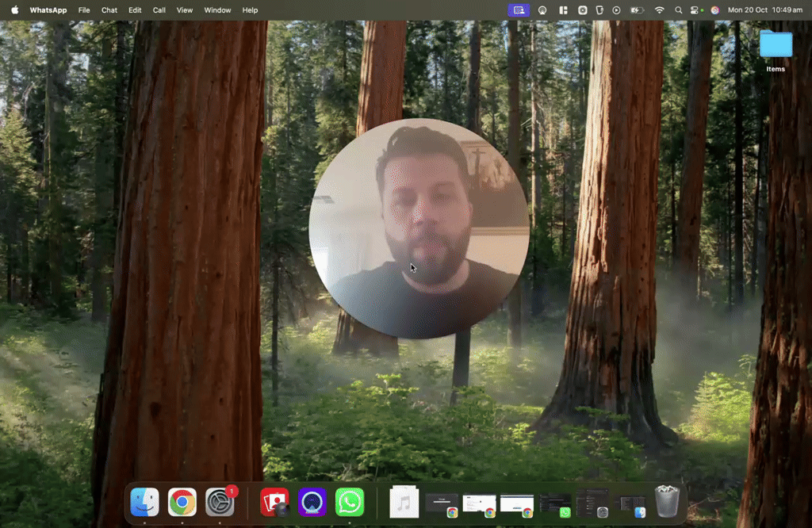Screen dimensions: 812x528
Task: Open the purple camera app in Dock
Action: pos(312,502)
